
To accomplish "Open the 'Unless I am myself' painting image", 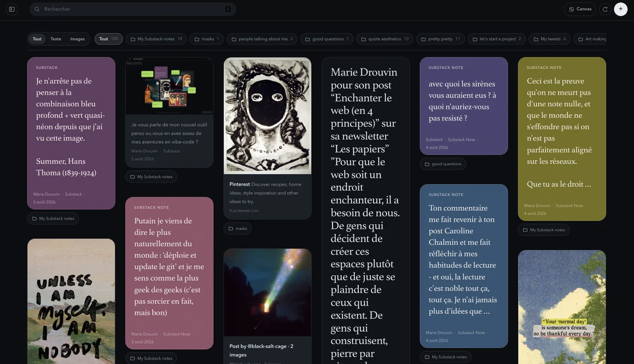I will 71,301.
